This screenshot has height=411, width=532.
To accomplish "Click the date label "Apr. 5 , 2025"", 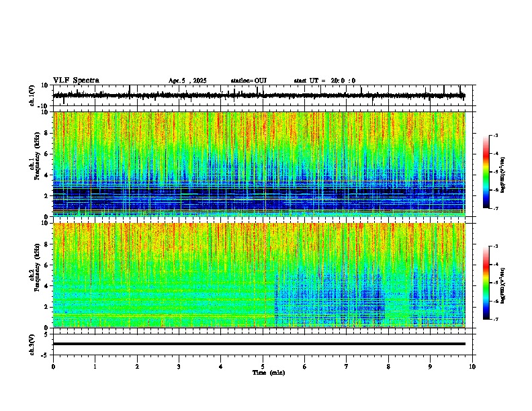I will coord(187,81).
